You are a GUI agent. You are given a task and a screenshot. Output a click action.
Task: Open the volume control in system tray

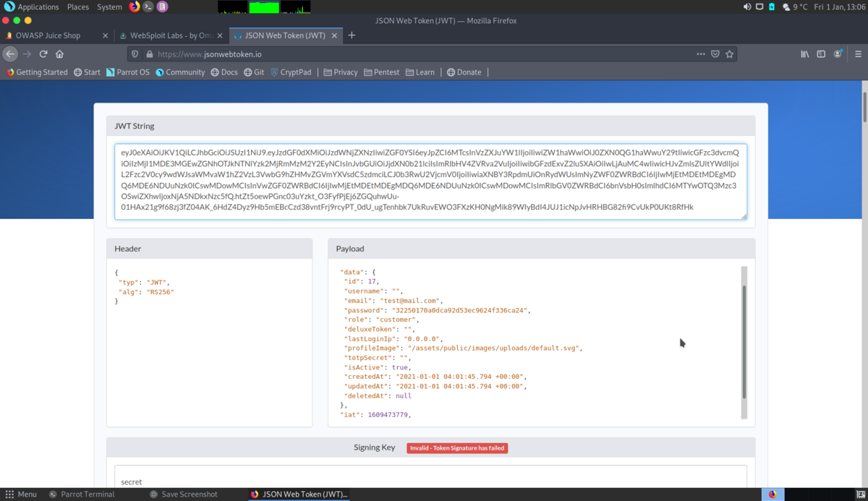click(747, 7)
